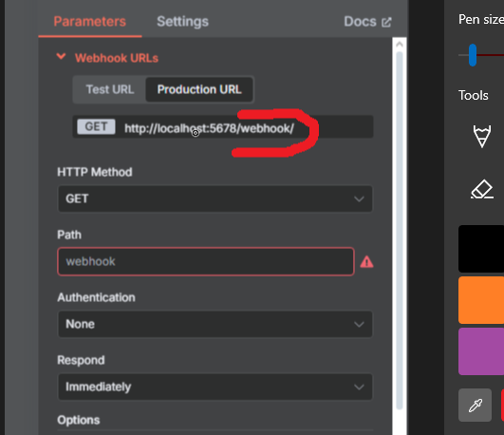Open the Docs external link icon

click(x=386, y=22)
